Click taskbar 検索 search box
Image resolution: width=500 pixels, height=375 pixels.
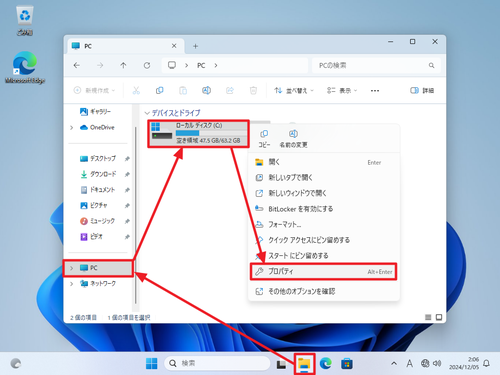tap(217, 363)
